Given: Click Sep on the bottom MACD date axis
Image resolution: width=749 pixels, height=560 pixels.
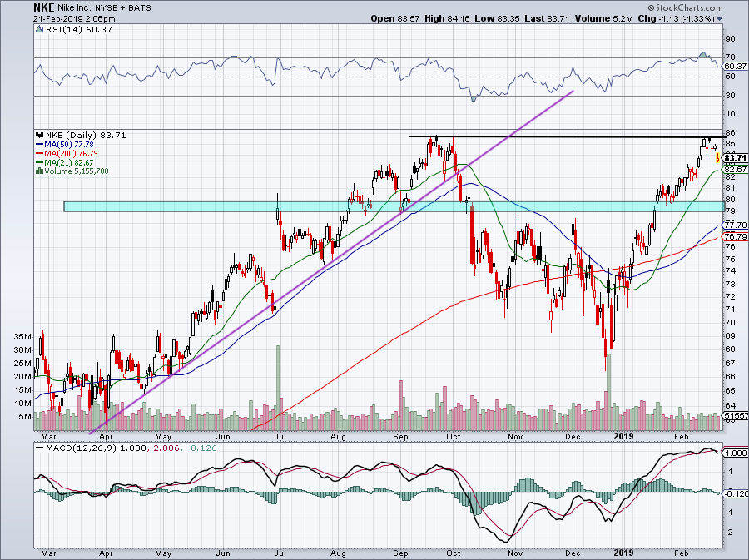Looking at the screenshot, I should [401, 553].
